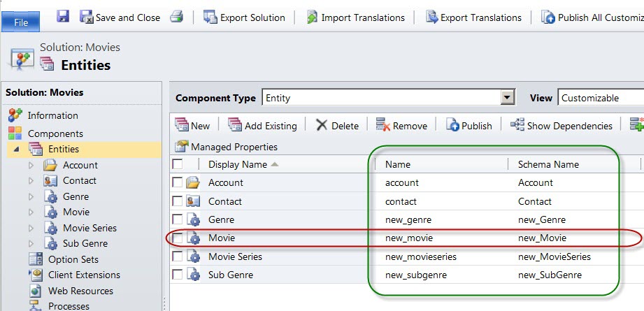
Task: Click Publish button in entity toolbar
Action: [x=469, y=125]
